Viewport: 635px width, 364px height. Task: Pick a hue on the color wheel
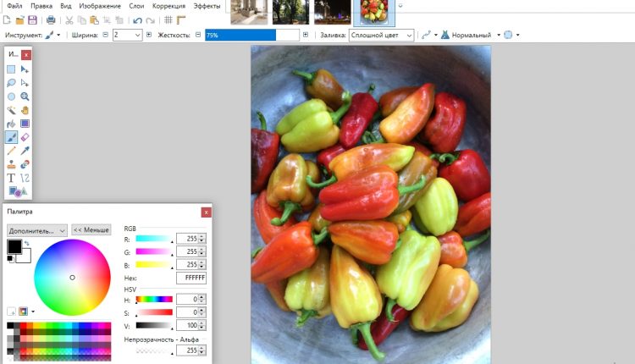pos(72,278)
